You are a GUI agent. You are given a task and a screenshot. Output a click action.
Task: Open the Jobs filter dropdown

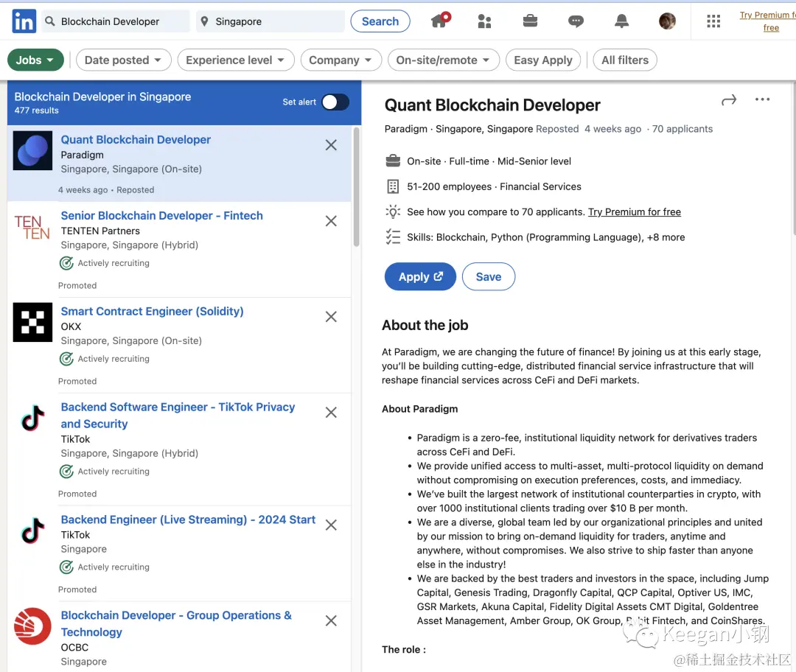pos(35,60)
